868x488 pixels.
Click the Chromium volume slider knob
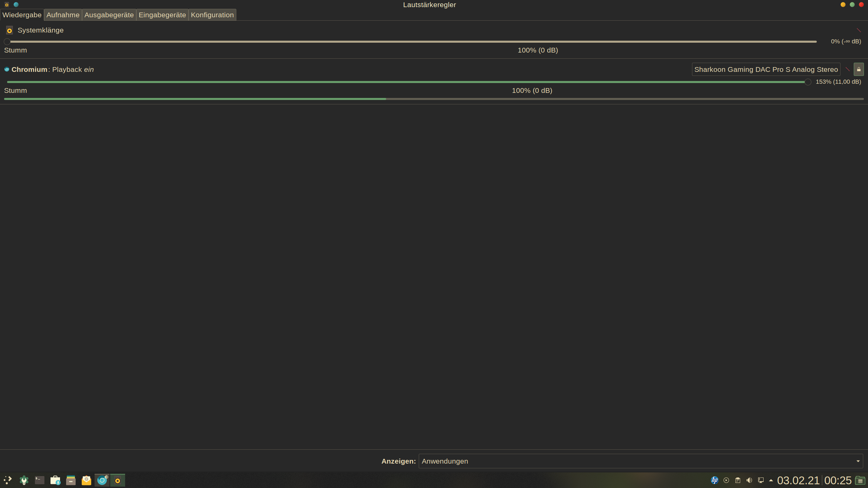[808, 82]
